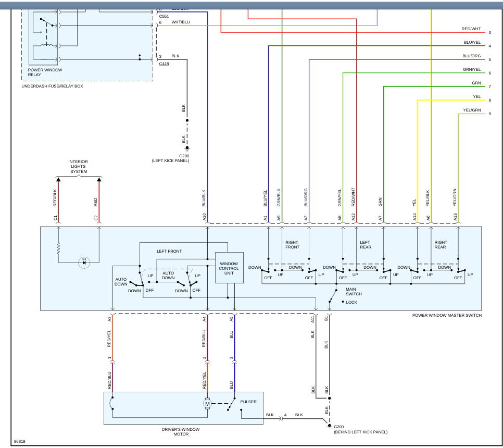Click the LED diode symbol in master switch
Viewport: 503px width, 448px height.
click(x=84, y=263)
